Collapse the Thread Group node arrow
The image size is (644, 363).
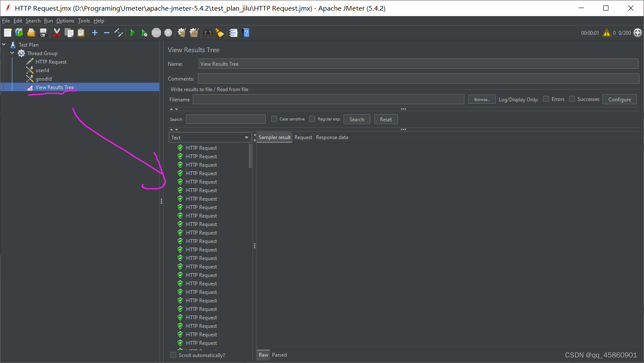click(x=12, y=53)
